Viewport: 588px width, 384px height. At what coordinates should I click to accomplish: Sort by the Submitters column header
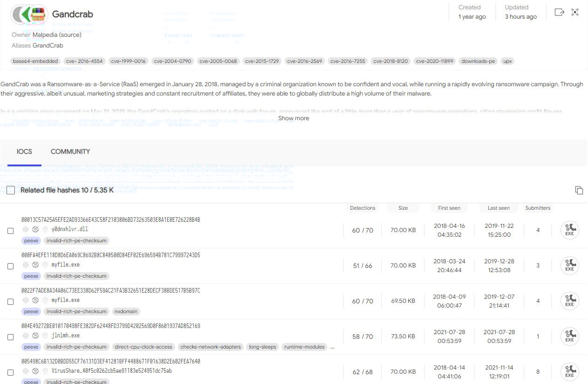point(538,208)
